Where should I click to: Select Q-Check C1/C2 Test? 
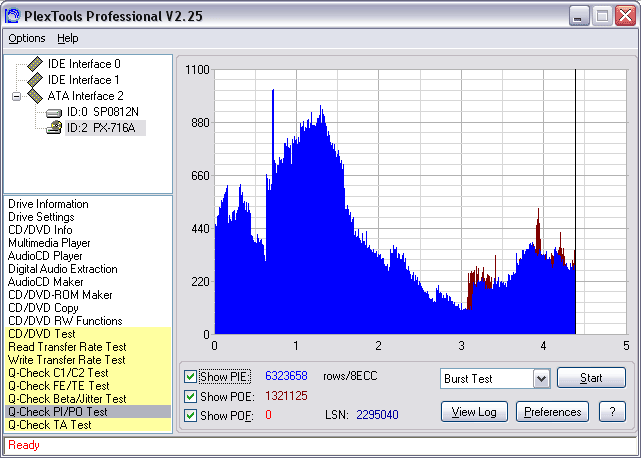tap(88, 373)
